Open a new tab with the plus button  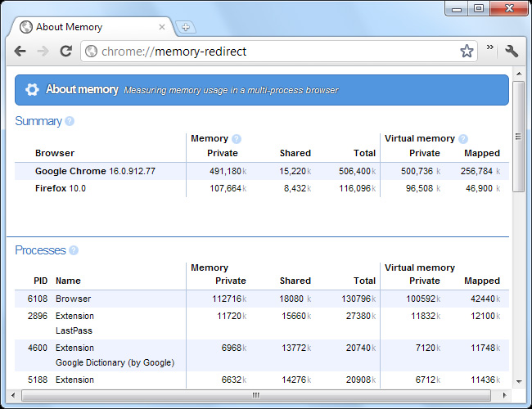coord(185,27)
